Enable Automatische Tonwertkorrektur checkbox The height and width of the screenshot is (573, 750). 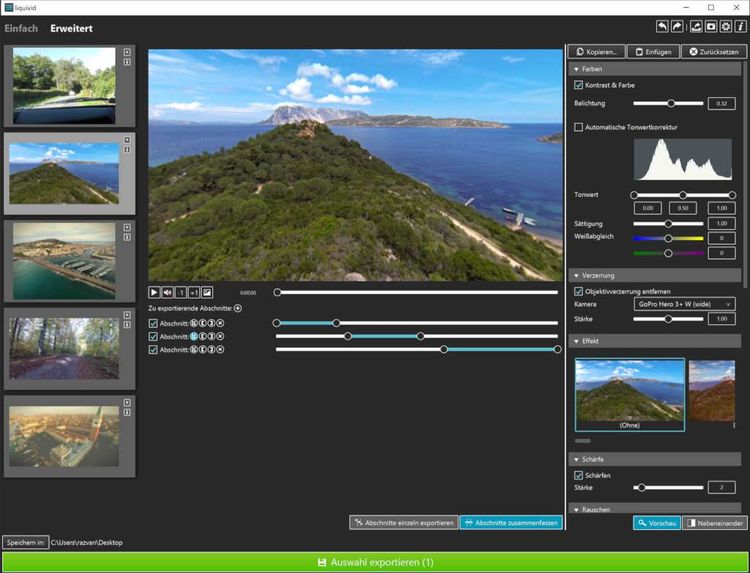coord(578,127)
